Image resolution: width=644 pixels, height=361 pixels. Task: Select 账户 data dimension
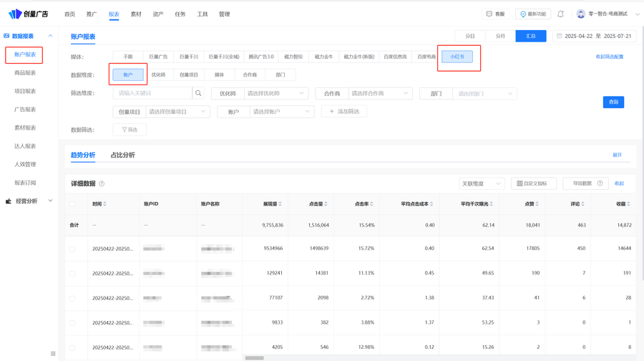pos(128,74)
